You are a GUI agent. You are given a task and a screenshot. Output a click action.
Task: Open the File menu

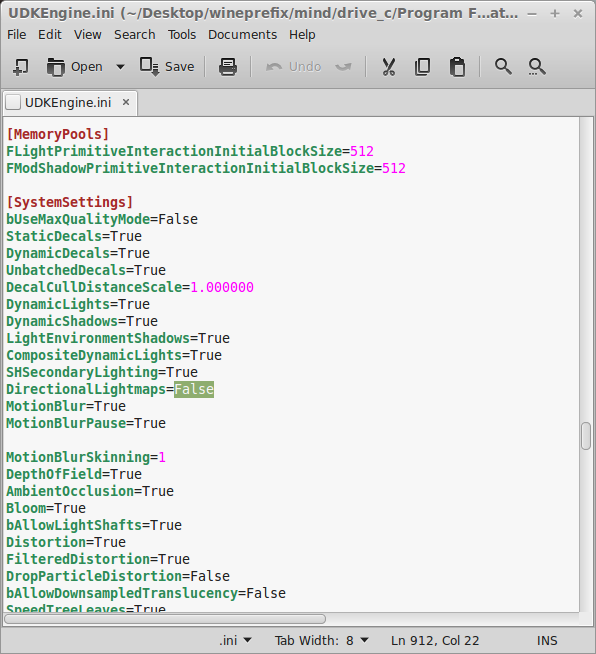17,35
